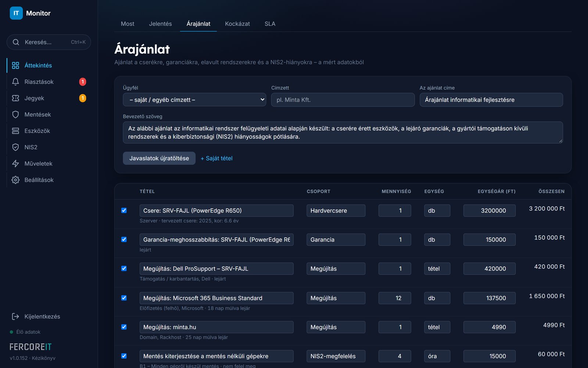
Task: Click the Az ajánlat címe field
Action: (x=491, y=100)
